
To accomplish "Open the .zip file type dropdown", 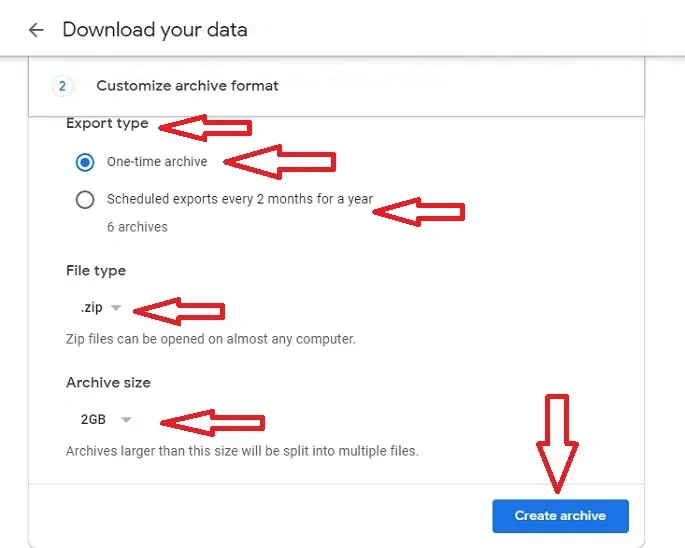I will point(101,308).
